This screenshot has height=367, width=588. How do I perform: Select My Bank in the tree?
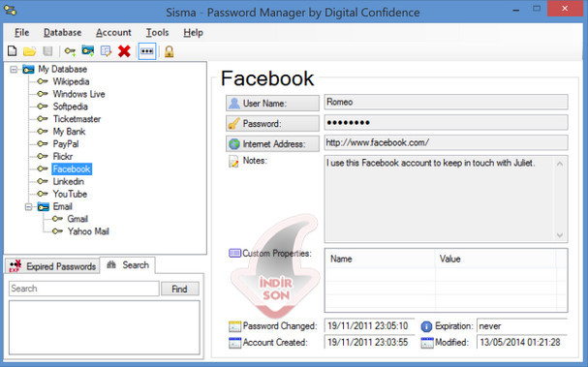coord(69,132)
